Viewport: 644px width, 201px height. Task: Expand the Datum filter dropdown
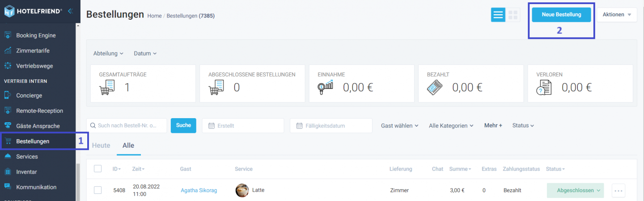(x=145, y=53)
